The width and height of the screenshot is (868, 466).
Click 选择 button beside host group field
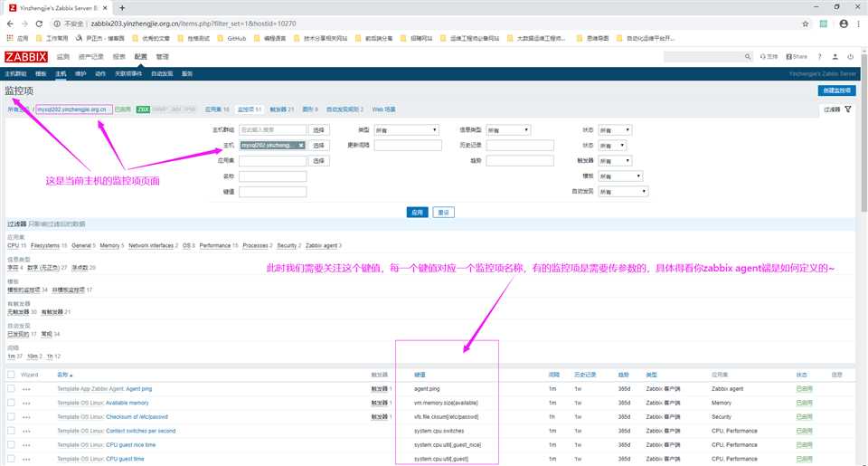click(319, 129)
